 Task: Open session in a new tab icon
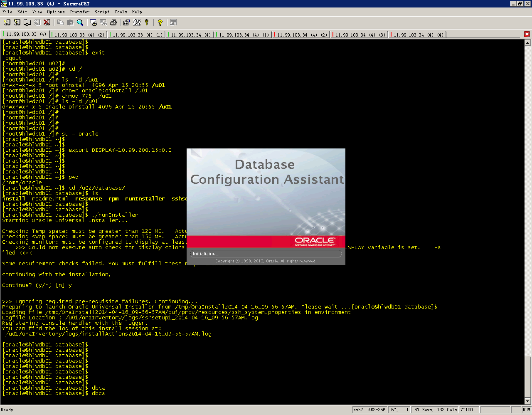coord(27,22)
